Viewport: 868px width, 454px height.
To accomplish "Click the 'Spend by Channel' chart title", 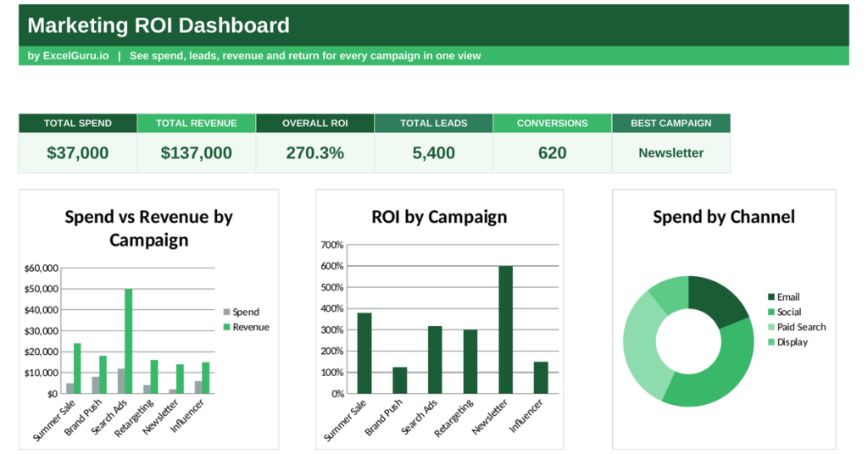I will (x=724, y=217).
